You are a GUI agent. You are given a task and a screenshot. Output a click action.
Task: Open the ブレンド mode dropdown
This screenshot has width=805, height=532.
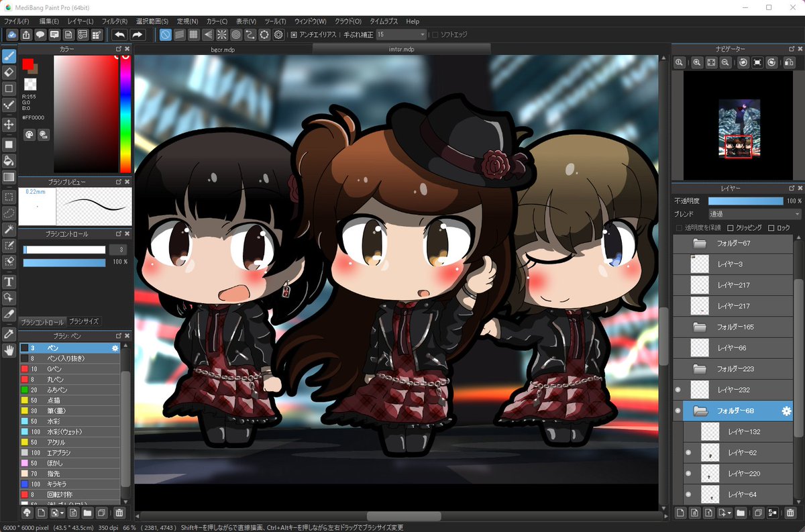[x=755, y=214]
